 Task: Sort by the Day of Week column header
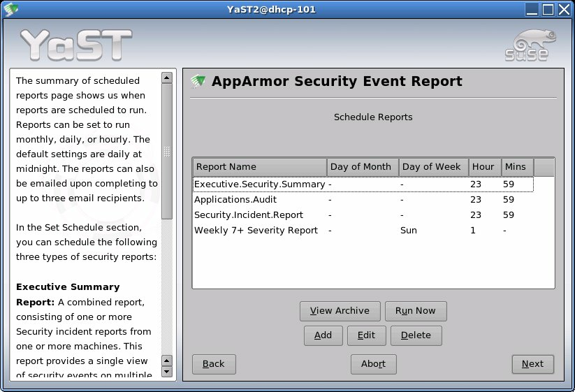coord(433,167)
